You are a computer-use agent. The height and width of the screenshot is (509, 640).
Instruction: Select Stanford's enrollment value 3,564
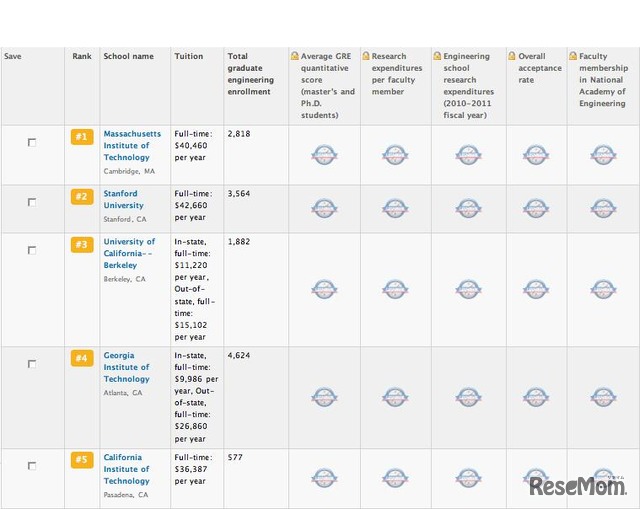point(239,193)
